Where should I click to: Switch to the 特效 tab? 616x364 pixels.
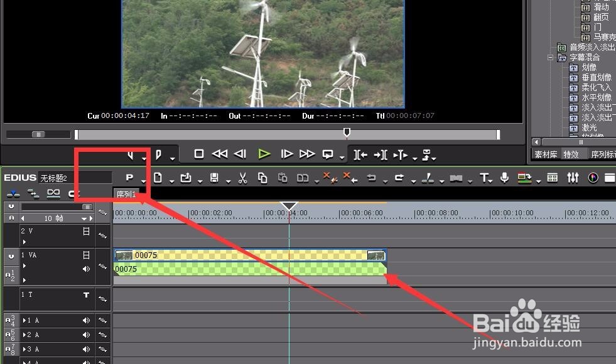[571, 154]
